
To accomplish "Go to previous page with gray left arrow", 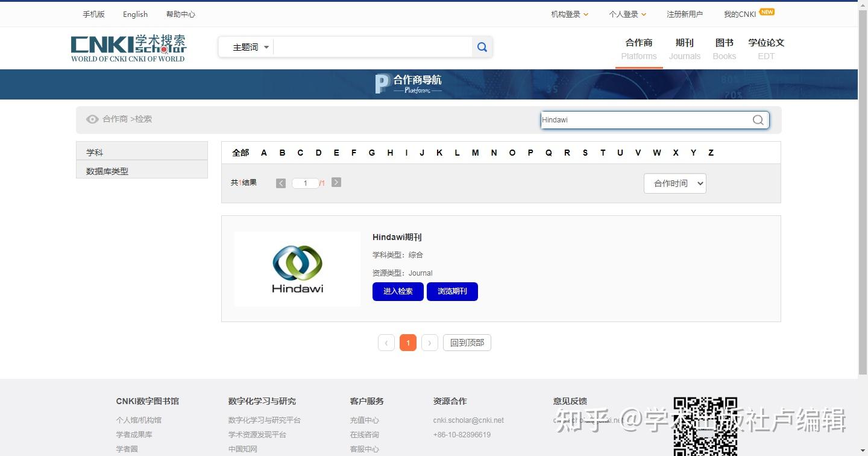I will tap(281, 183).
